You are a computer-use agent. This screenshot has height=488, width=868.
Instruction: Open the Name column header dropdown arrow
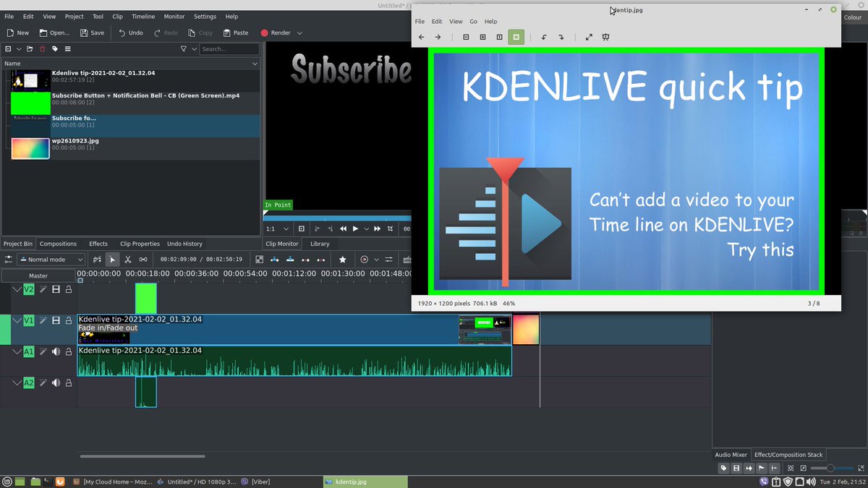254,64
